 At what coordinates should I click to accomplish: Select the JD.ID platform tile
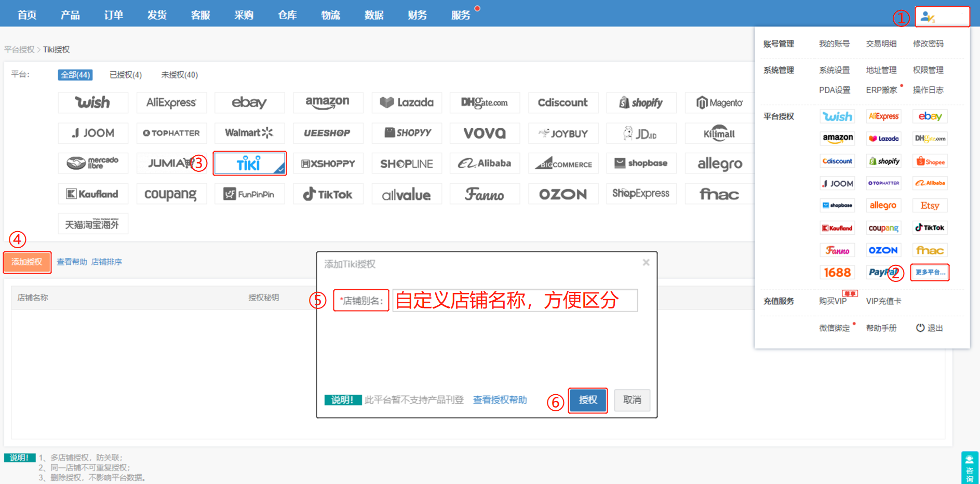[x=641, y=133]
